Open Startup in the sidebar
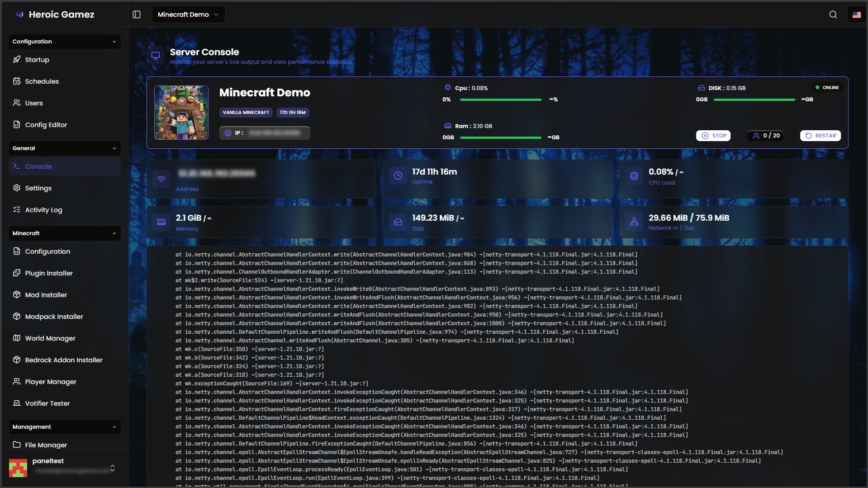The image size is (868, 488). pos(37,60)
